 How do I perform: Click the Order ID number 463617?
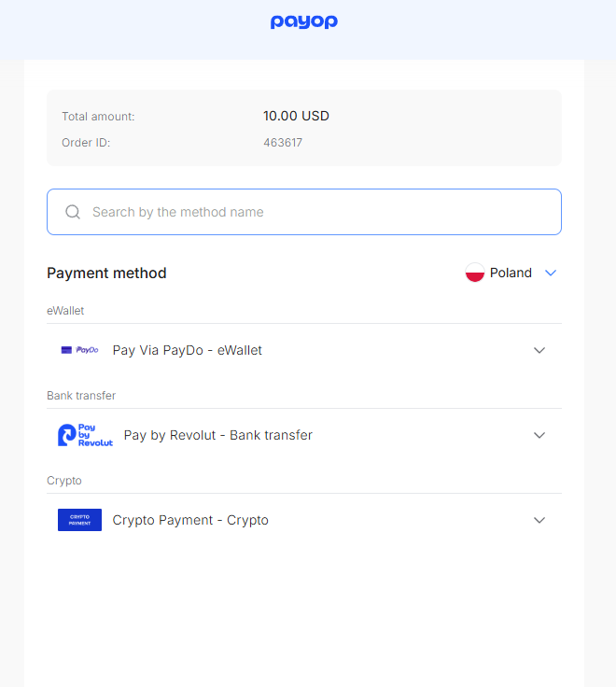(283, 143)
